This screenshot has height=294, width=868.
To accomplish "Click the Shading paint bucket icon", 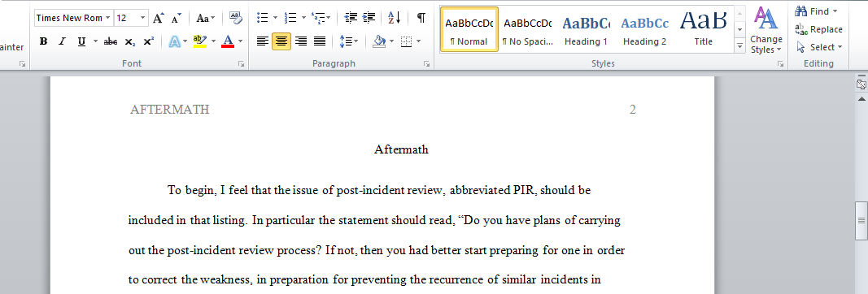I will [379, 41].
